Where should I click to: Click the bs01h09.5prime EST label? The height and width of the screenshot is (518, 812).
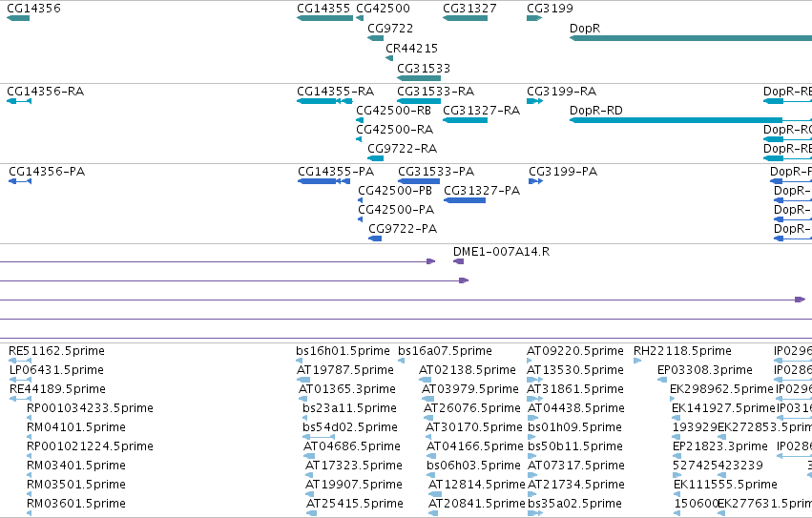click(x=574, y=427)
